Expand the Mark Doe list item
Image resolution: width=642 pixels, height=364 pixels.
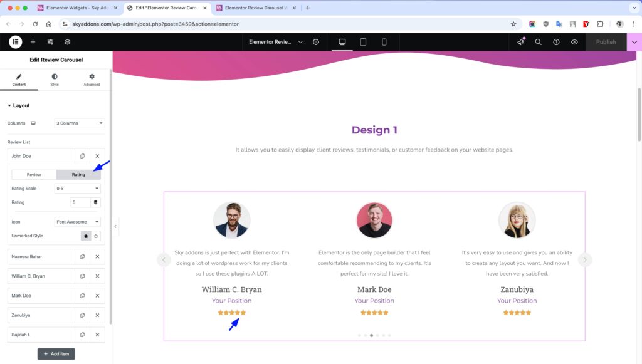[x=41, y=295]
